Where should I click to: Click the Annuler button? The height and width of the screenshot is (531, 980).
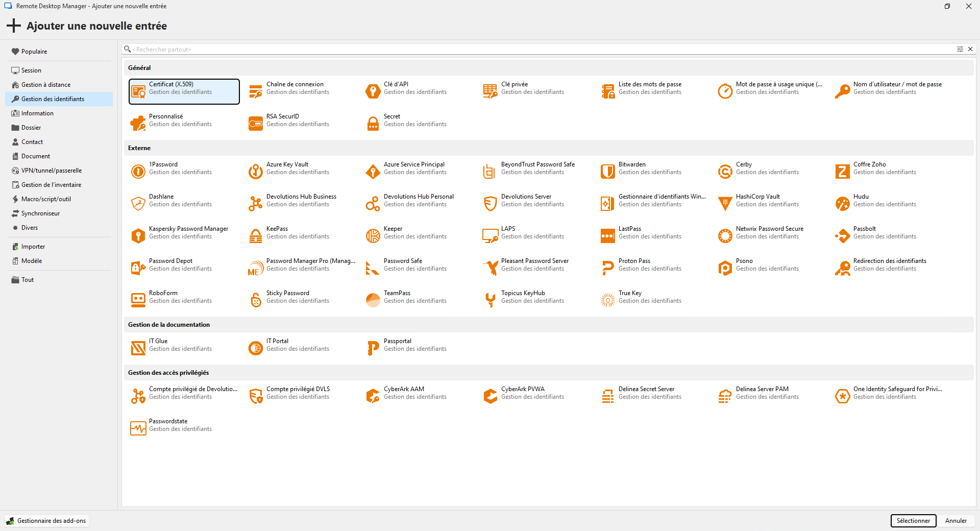tap(956, 521)
